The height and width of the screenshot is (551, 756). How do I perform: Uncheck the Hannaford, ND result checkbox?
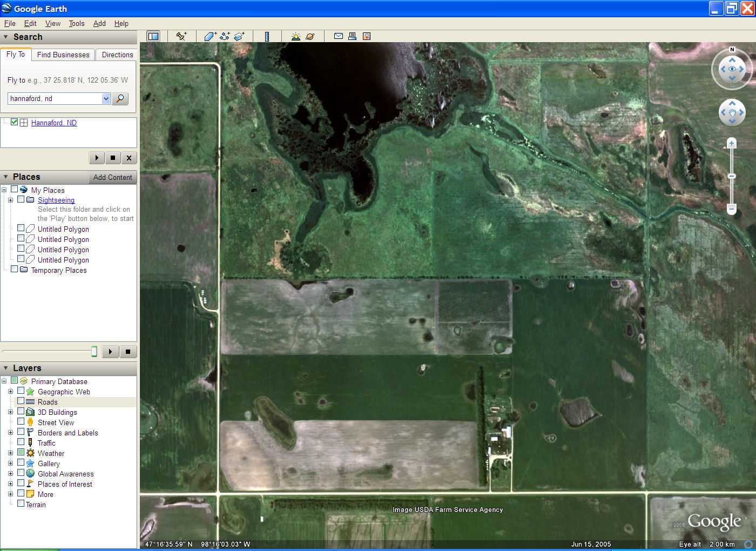tap(15, 122)
